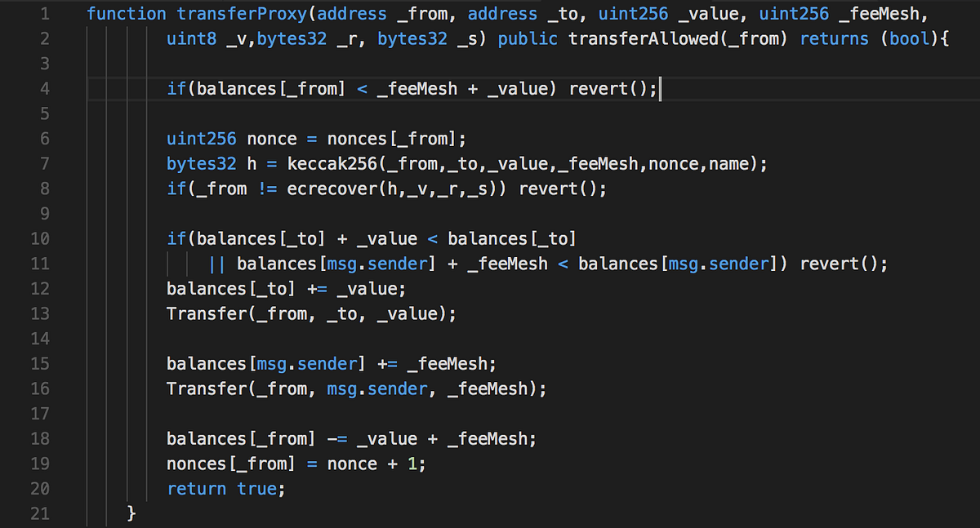Click 'balances[_from] -=' on line 18
Screen dimensions: 980x528
[257, 439]
